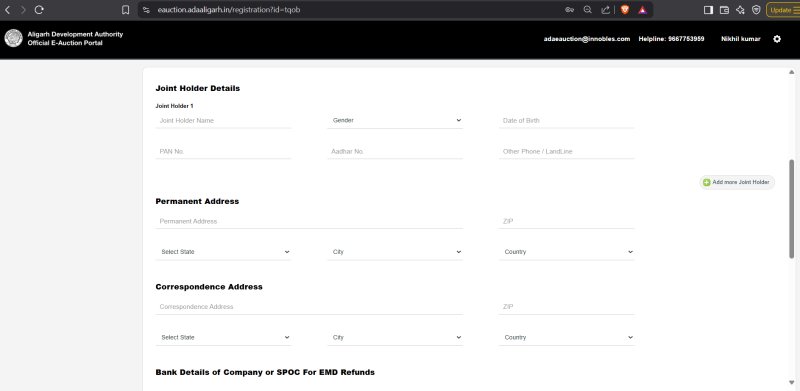800x391 pixels.
Task: Bookmark this page using the bookmark icon
Action: click(x=126, y=10)
